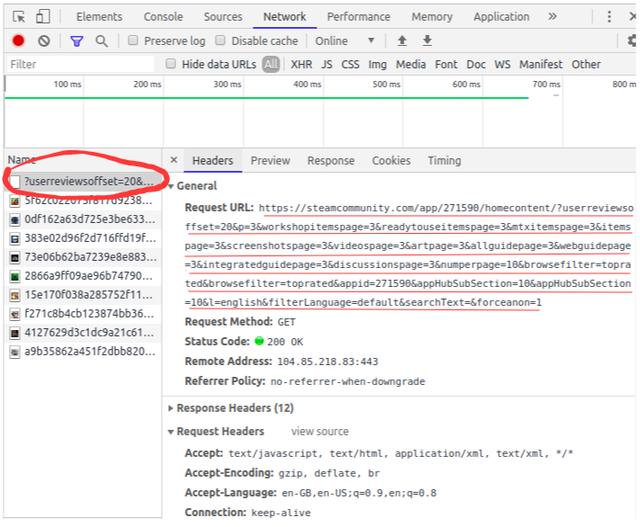Filter requests by Other

[x=586, y=64]
